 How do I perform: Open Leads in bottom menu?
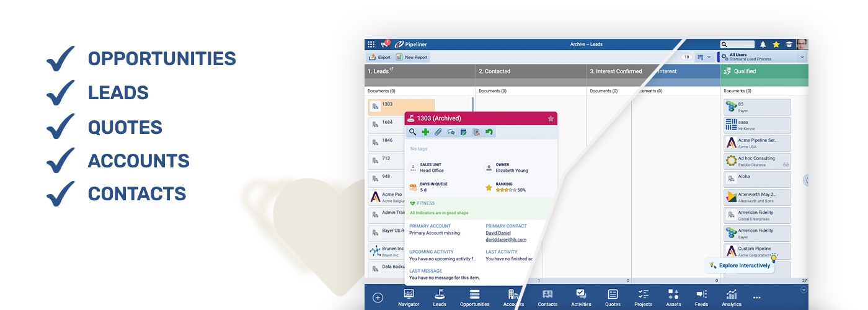pyautogui.click(x=440, y=298)
